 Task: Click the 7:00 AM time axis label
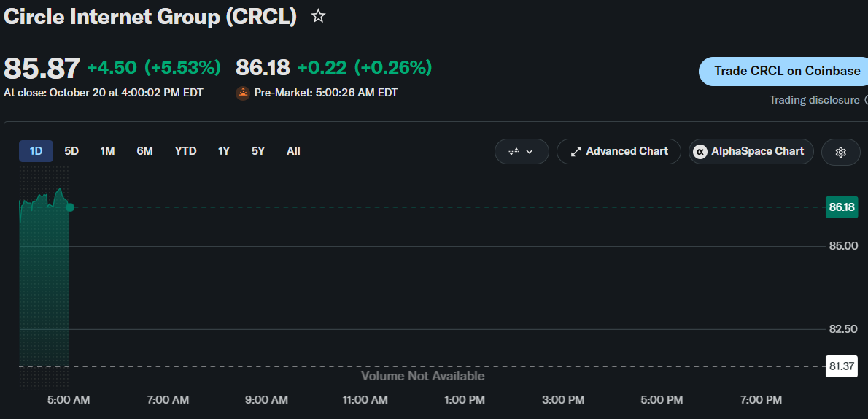pos(167,399)
